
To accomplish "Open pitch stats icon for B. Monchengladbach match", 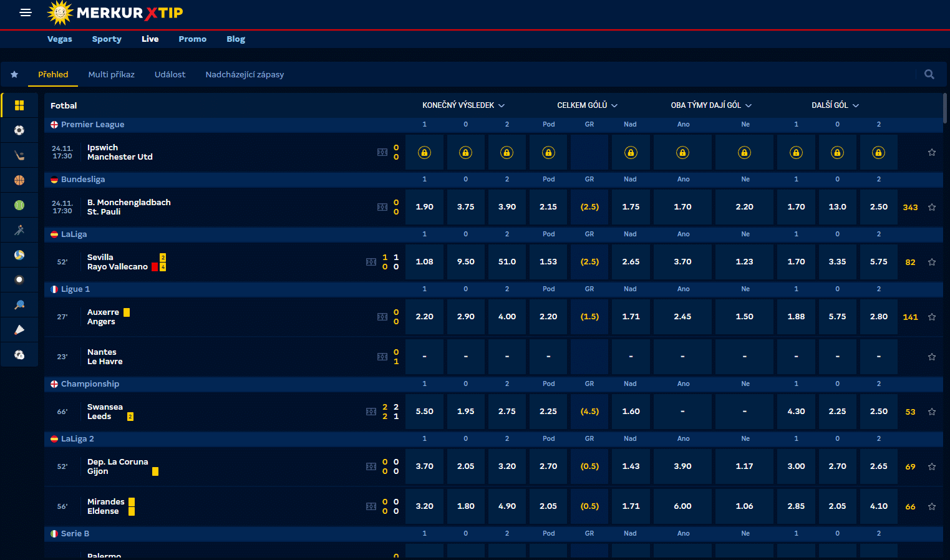I will pyautogui.click(x=382, y=207).
